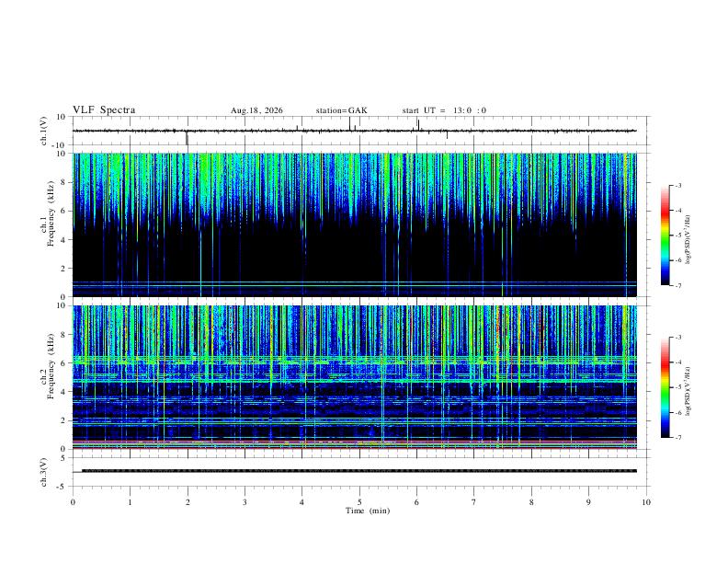Image resolution: width=728 pixels, height=563 pixels.
Task: Click the black ch.3 signal trace
Action: [358, 471]
